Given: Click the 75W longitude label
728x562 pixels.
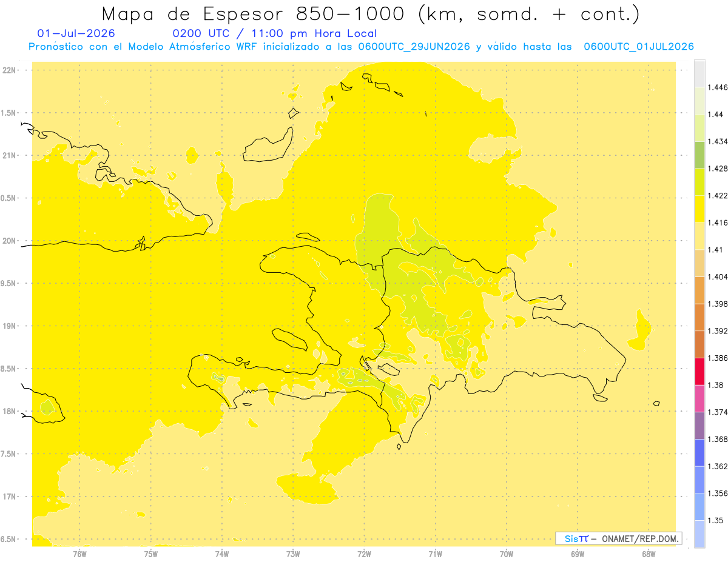Looking at the screenshot, I should (150, 554).
